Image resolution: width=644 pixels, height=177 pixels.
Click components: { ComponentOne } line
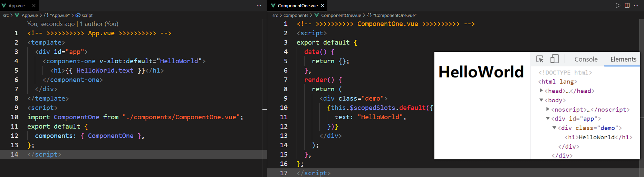click(x=89, y=136)
